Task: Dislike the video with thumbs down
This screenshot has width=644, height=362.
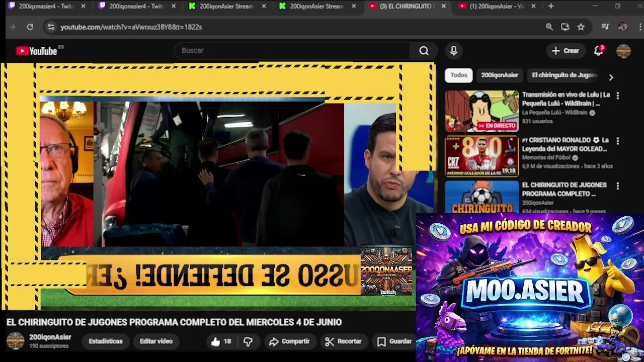Action: coord(248,341)
